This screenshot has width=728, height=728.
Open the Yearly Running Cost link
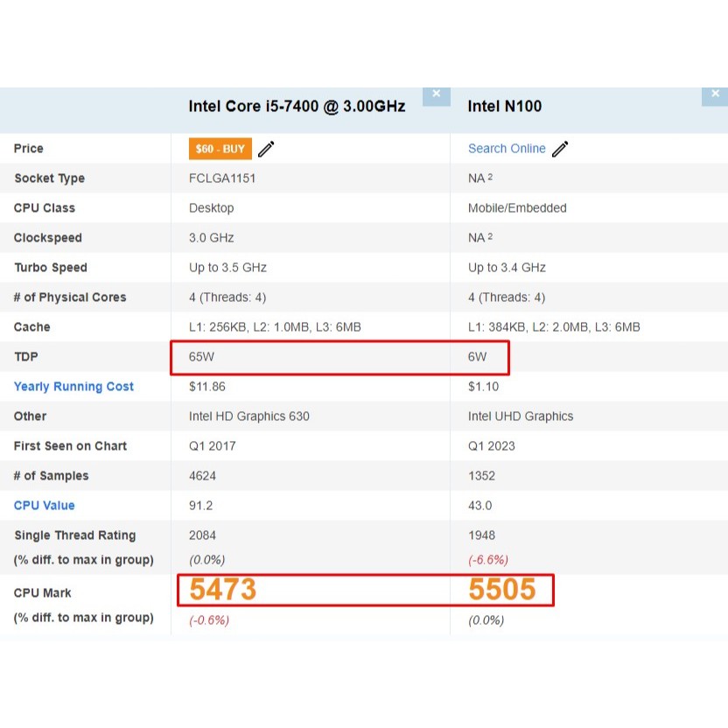pyautogui.click(x=73, y=387)
